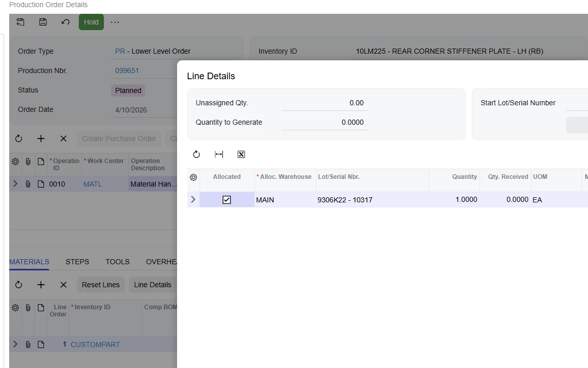Open the MATL work center link

click(93, 184)
